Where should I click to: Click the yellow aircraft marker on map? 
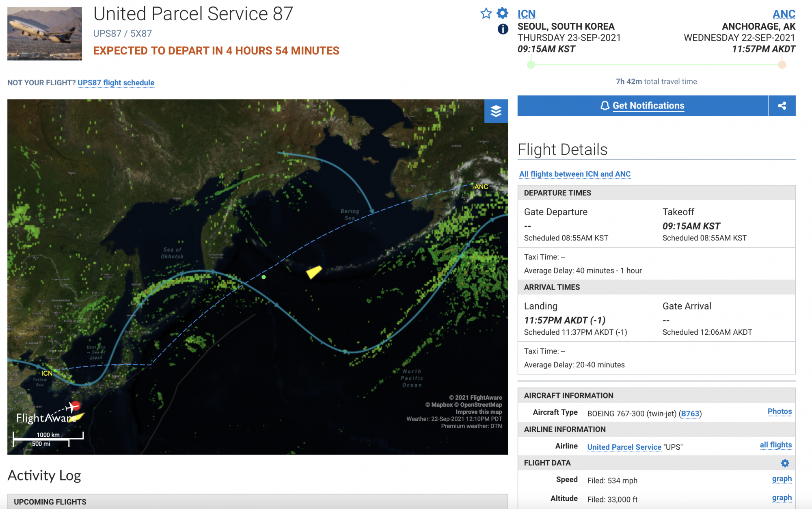[314, 272]
